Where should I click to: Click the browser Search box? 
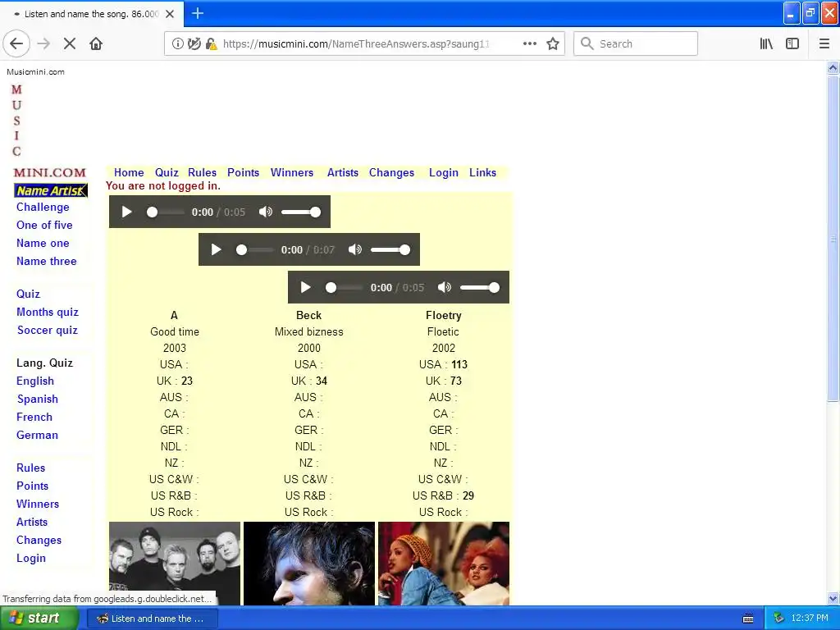coord(636,43)
